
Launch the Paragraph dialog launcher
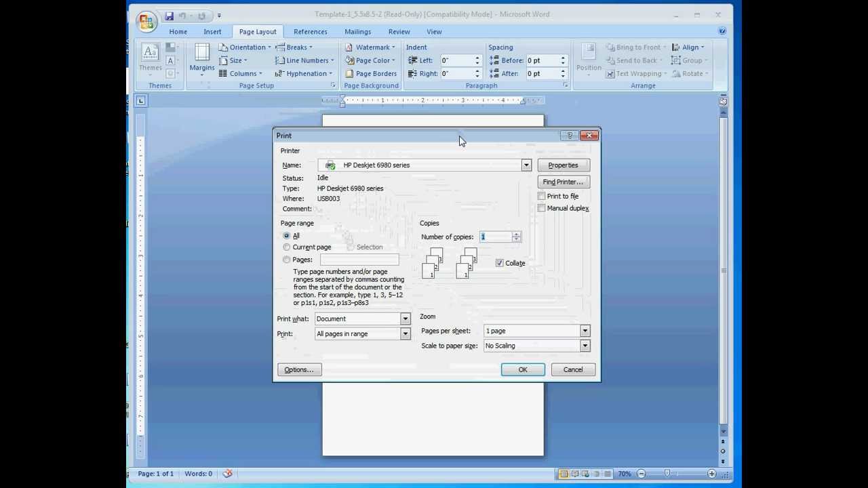pyautogui.click(x=565, y=85)
